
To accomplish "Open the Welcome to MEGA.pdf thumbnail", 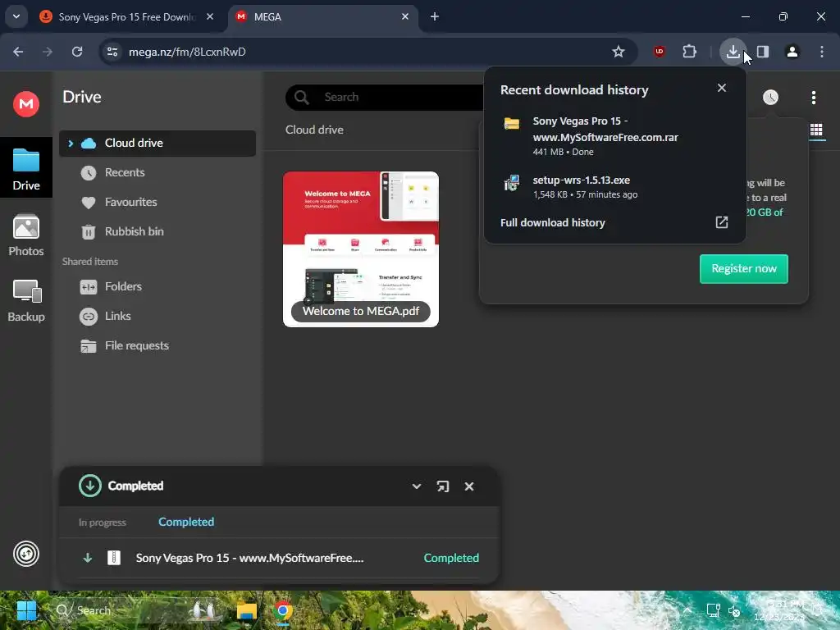I will click(x=361, y=249).
